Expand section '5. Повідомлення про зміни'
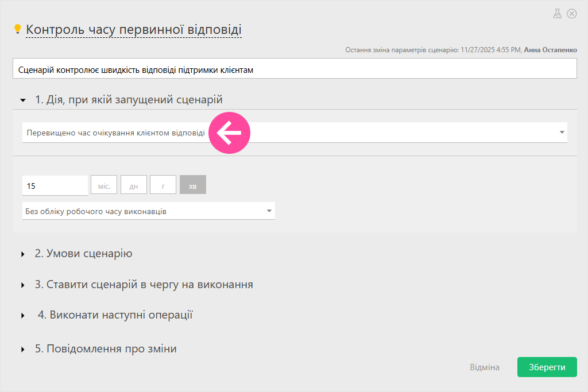The height and width of the screenshot is (392, 588). [x=105, y=349]
